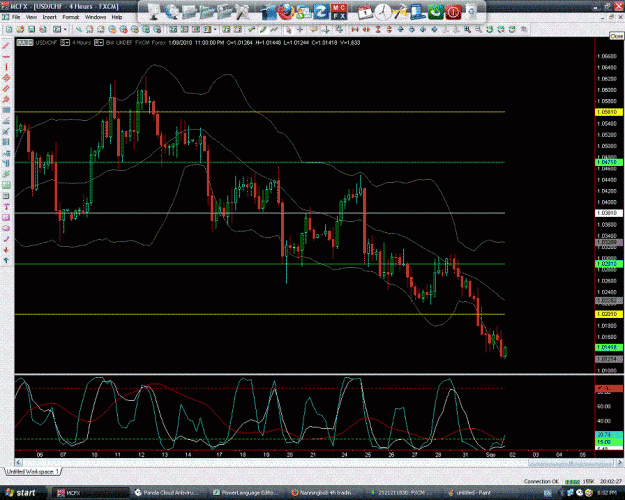
Task: Click the left scroll arrow under the chart
Action: (x=18, y=463)
